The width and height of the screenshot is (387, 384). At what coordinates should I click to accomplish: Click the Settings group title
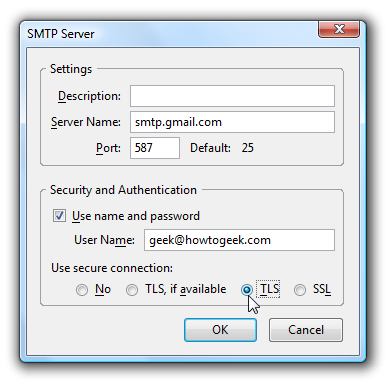(71, 69)
